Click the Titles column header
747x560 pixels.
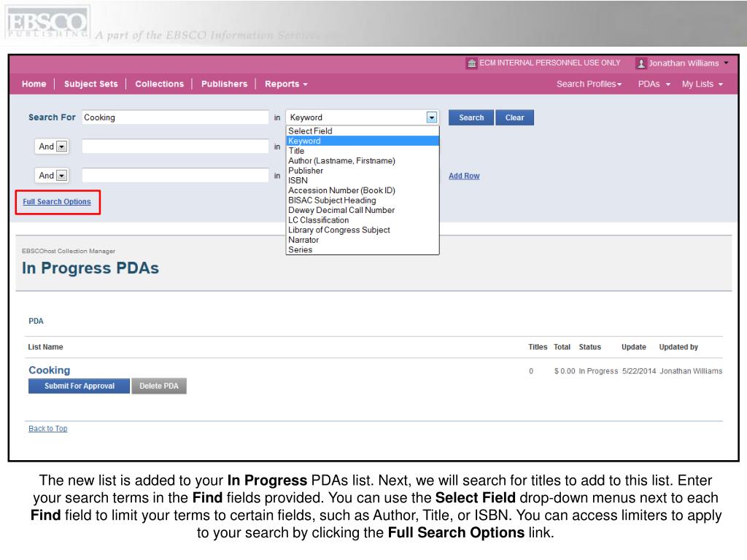pyautogui.click(x=538, y=347)
